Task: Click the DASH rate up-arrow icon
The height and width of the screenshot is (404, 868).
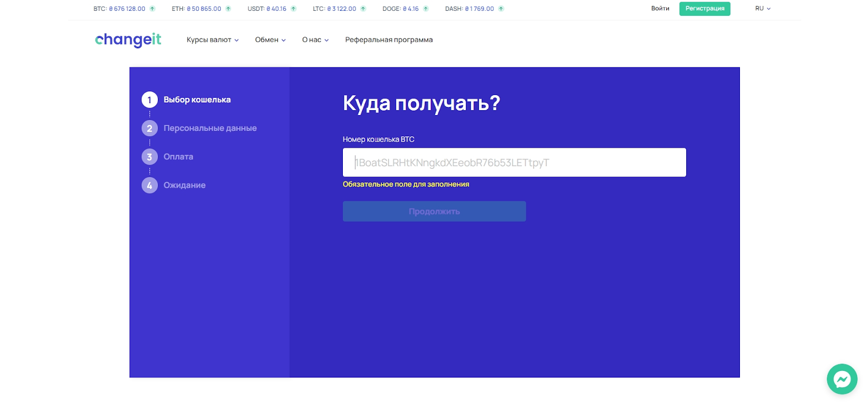Action: point(501,9)
